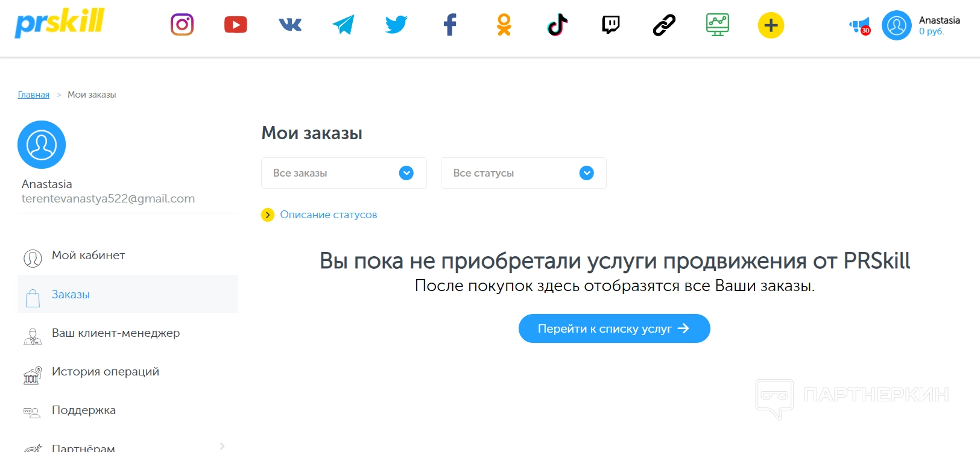Open the Все статусы dropdown
Viewport: 980px width, 452px height.
tap(523, 173)
